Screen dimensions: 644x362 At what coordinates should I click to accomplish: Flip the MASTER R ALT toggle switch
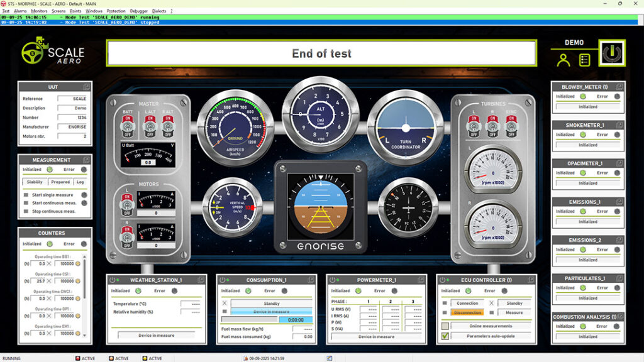167,126
